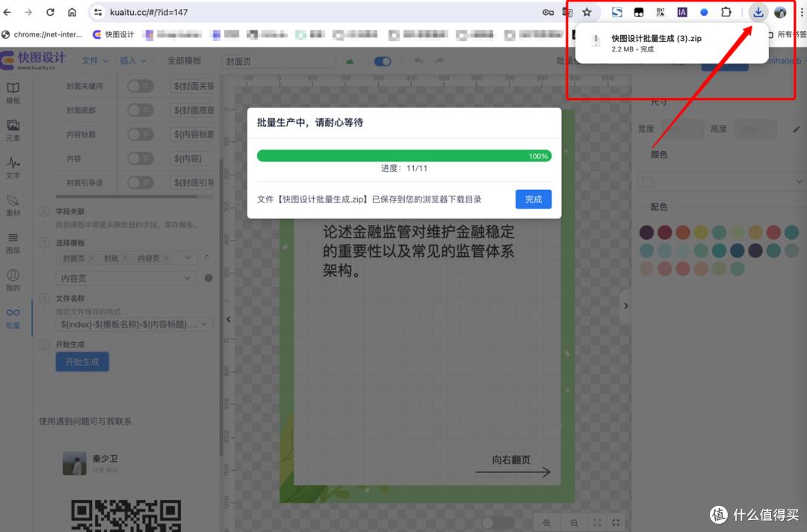The width and height of the screenshot is (807, 532).
Task: Click the 宽度 width input field
Action: [682, 129]
